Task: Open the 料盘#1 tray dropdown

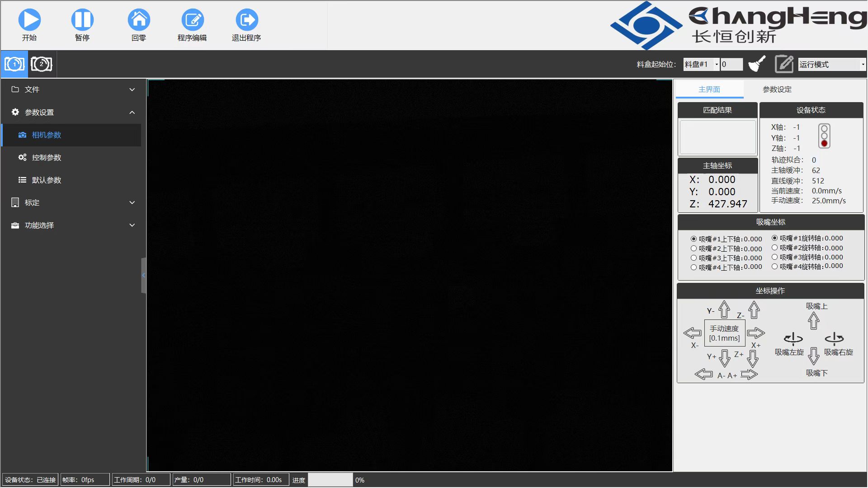Action: 701,64
